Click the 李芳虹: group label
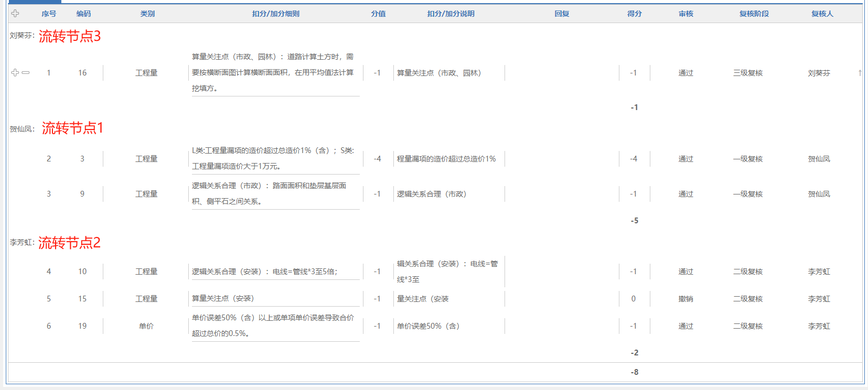 [x=22, y=242]
